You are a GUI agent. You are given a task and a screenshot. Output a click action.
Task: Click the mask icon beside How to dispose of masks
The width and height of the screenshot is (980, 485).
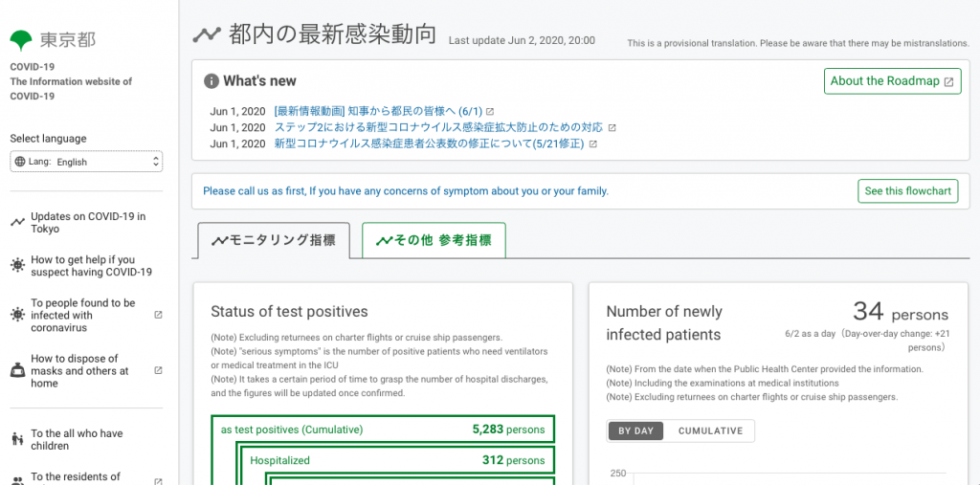[17, 371]
